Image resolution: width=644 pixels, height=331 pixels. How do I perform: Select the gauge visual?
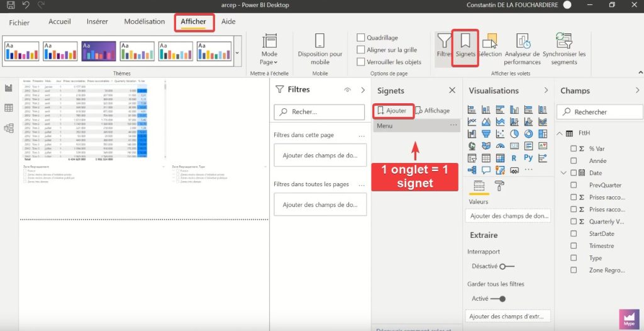pos(500,145)
